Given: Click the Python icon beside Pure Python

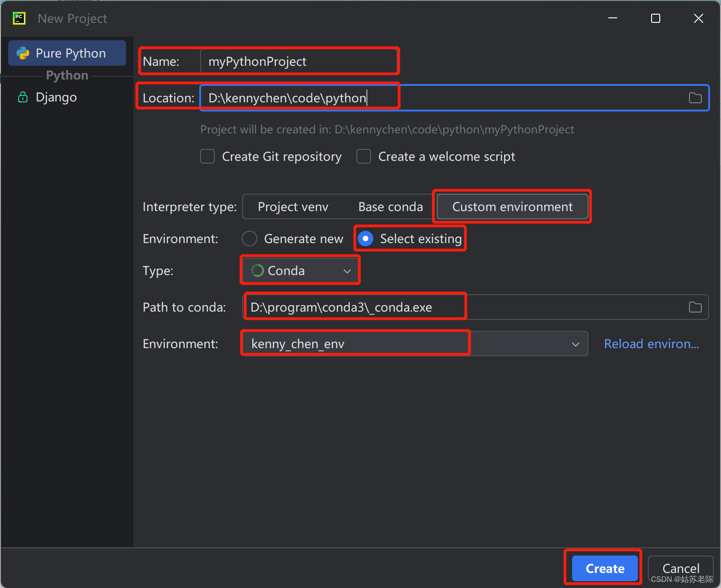Looking at the screenshot, I should (23, 53).
